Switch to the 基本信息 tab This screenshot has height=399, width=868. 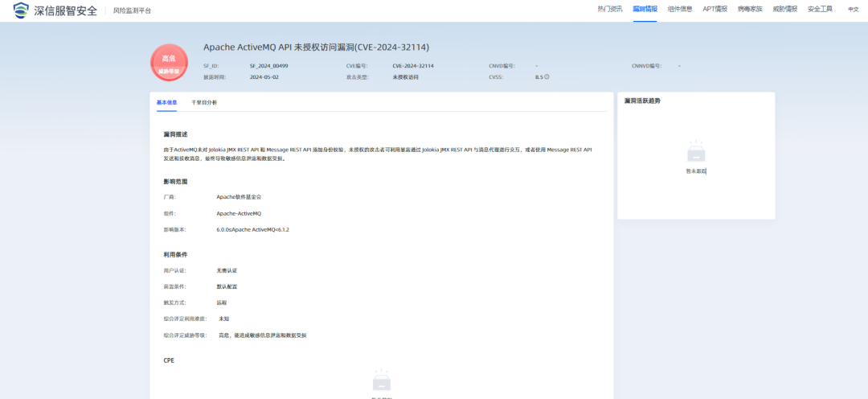[166, 102]
